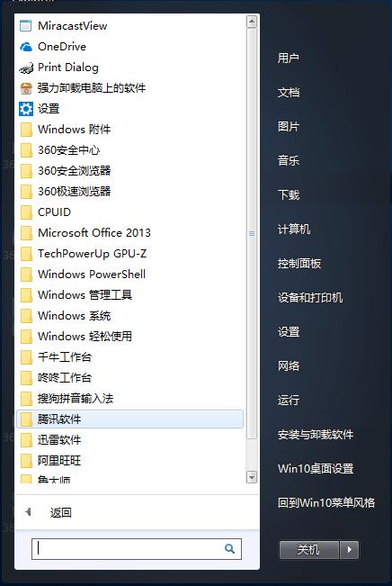Screen dimensions: 392x586
Task: Expand the 搜狗拼音输入法 label
Action: pos(76,399)
